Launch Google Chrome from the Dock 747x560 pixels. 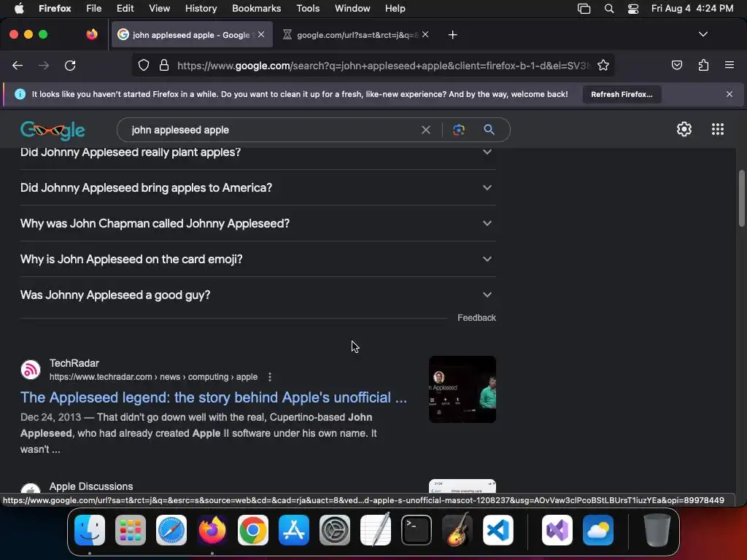(x=253, y=530)
